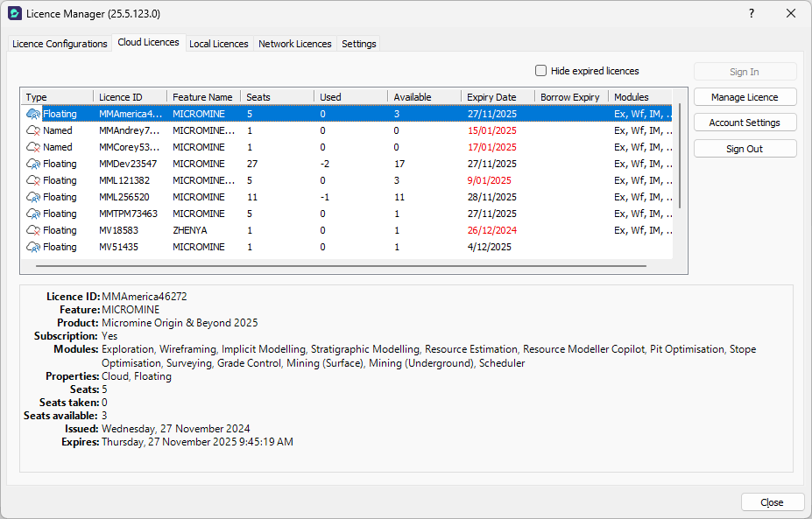Click the Manage Licence button

click(745, 97)
